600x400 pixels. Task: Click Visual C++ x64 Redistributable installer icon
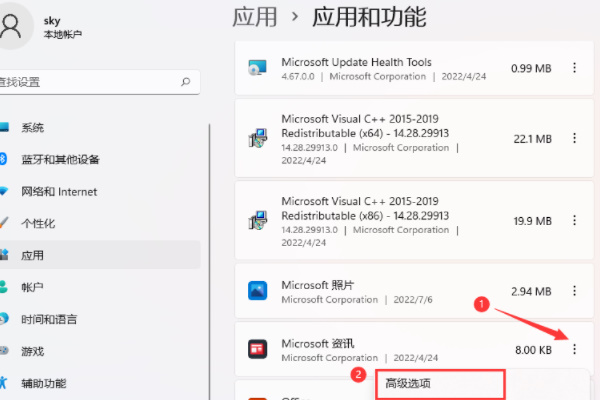click(x=258, y=139)
